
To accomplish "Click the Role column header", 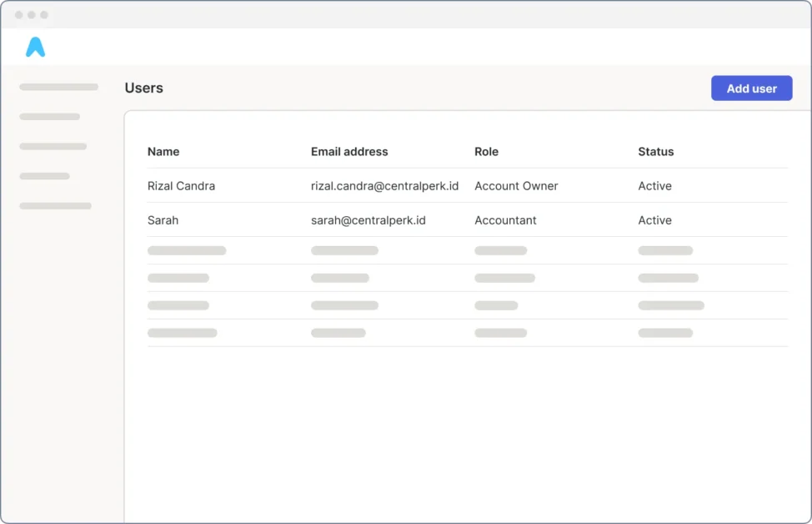I will click(x=486, y=152).
